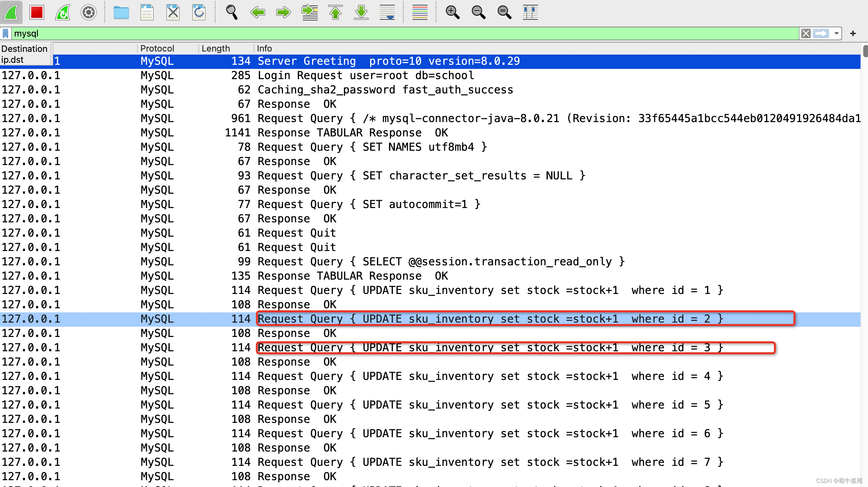868x487 pixels.
Task: Select UPDATE query where id = 4
Action: (x=430, y=376)
